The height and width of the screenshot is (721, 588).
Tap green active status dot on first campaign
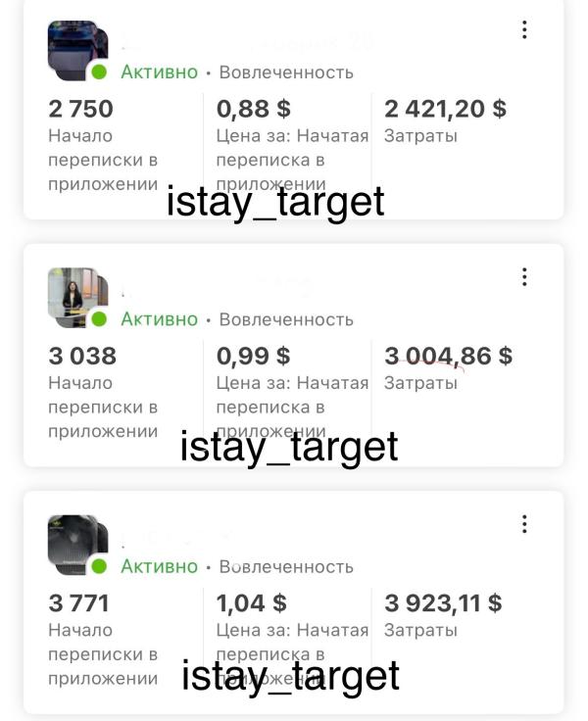[x=99, y=72]
